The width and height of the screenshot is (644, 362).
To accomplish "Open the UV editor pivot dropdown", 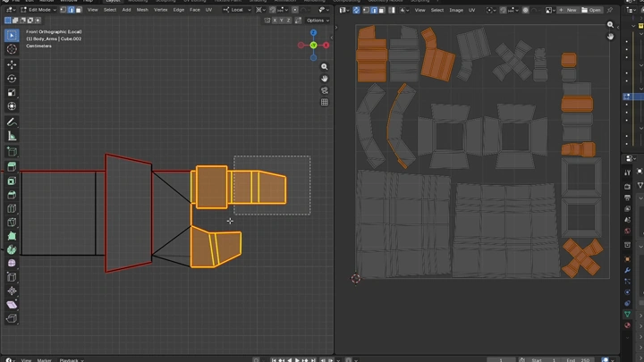I will point(490,10).
